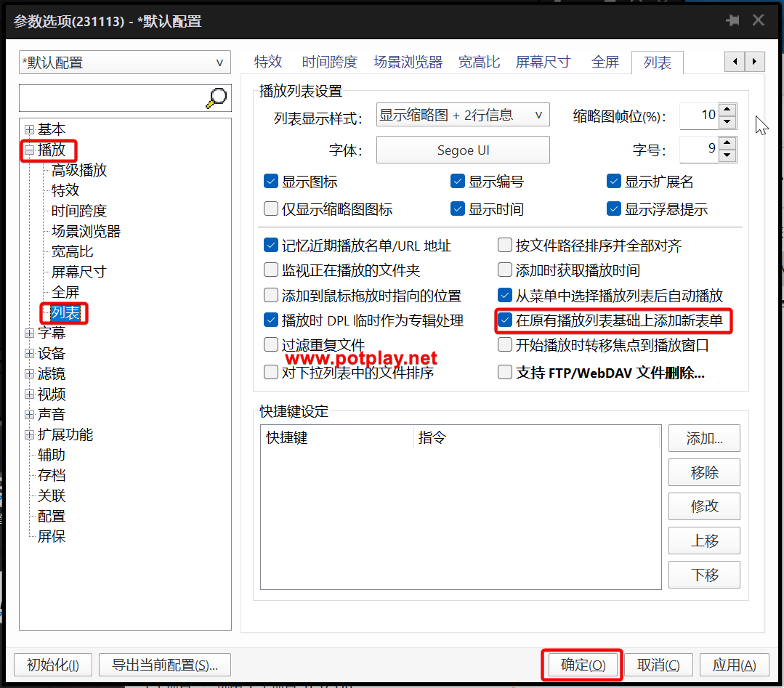Viewport: 784px width, 688px height.
Task: Toggle 在原有播放列表基础上添加新表单 checkbox
Action: (x=505, y=320)
